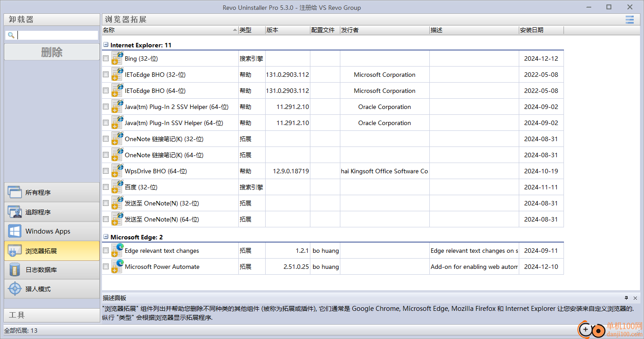Click the 追踪程序 sidebar icon
This screenshot has width=644, height=339.
click(x=15, y=212)
